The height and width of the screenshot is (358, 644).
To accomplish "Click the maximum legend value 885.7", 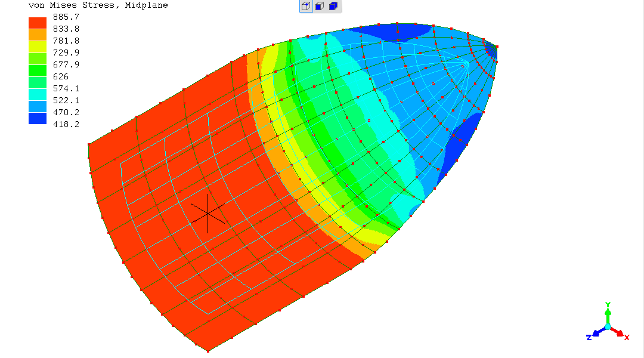I will (66, 17).
